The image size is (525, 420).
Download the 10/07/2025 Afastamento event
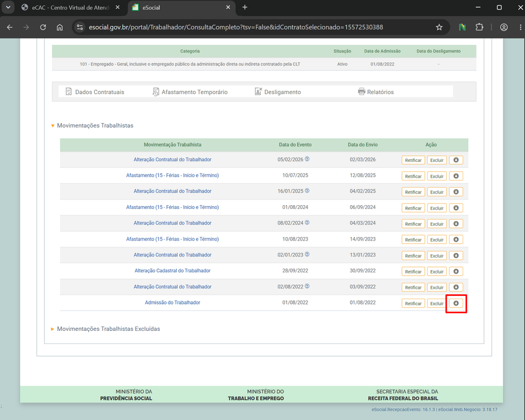(x=456, y=176)
